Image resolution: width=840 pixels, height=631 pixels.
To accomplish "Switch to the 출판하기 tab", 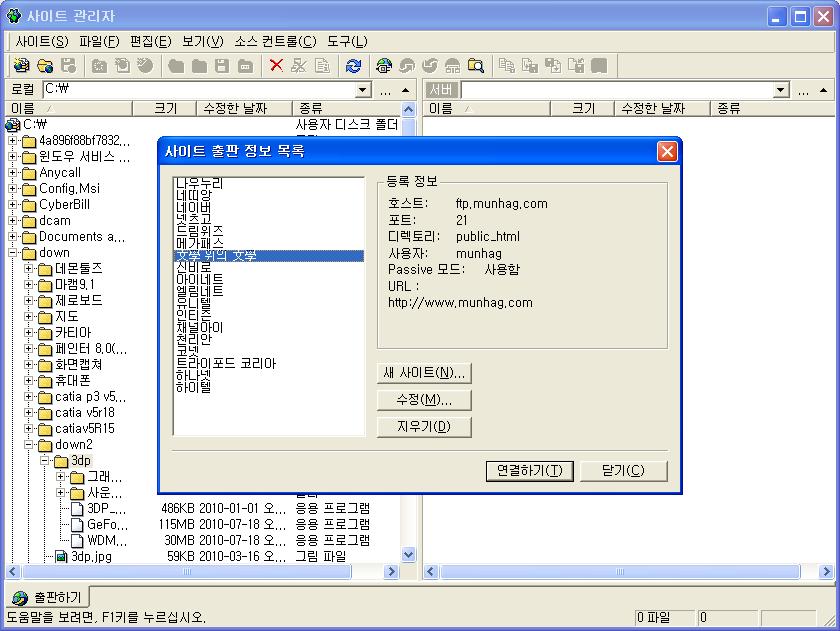I will pyautogui.click(x=48, y=598).
